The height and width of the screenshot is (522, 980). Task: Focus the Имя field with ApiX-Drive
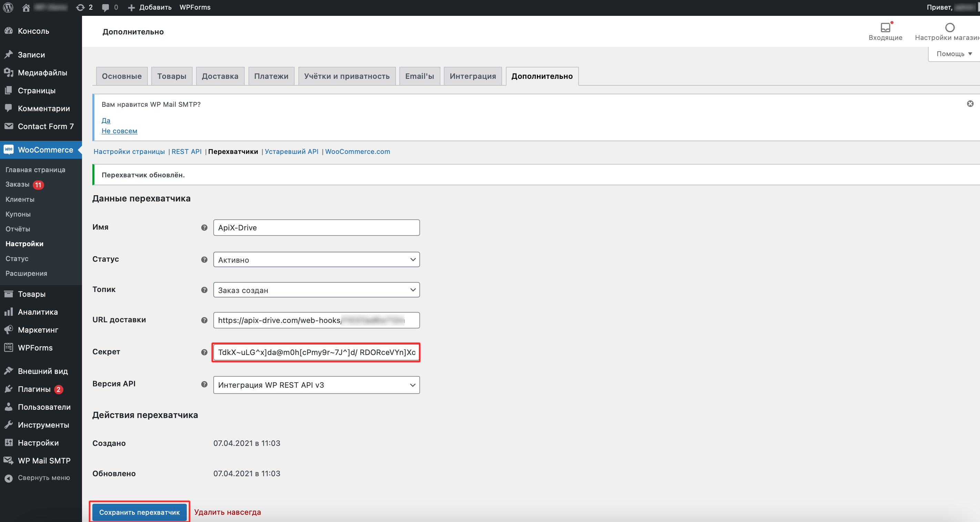tap(316, 228)
